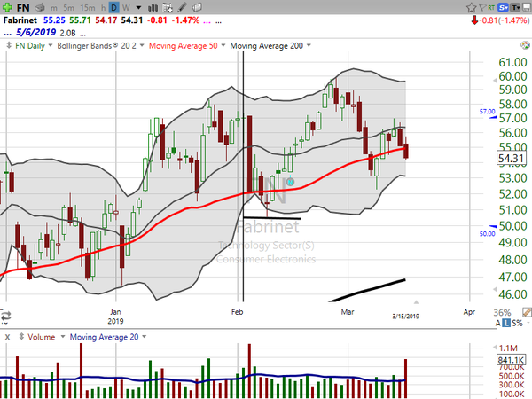Open the drawing tools pencil icon
Screen dimensions: 532x399
point(182,7)
